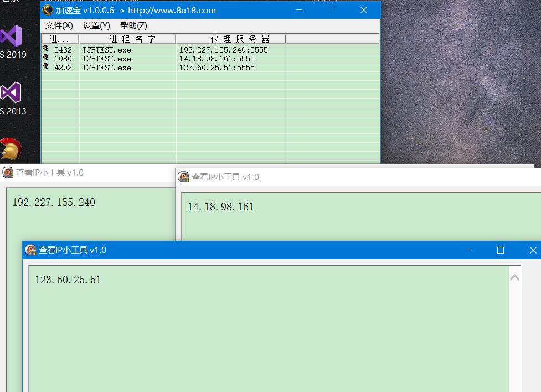This screenshot has height=392, width=541.
Task: Open Visual Studio 2019 desktop shortcut
Action: (x=12, y=42)
